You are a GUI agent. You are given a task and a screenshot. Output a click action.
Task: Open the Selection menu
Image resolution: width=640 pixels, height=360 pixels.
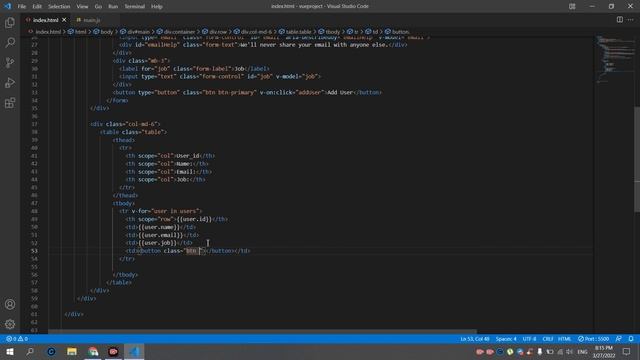click(x=59, y=7)
